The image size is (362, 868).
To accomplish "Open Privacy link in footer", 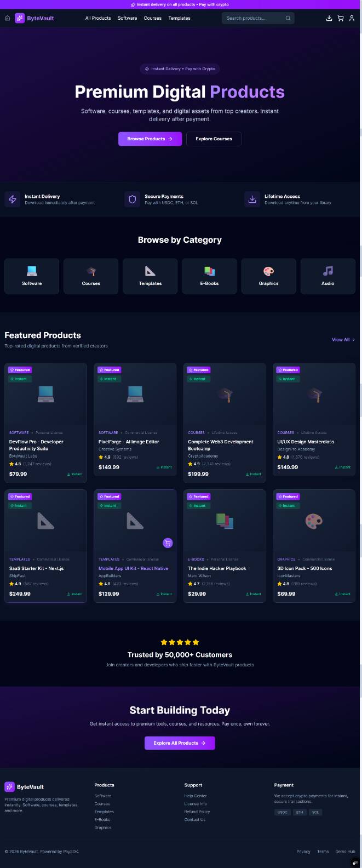I will pyautogui.click(x=303, y=852).
